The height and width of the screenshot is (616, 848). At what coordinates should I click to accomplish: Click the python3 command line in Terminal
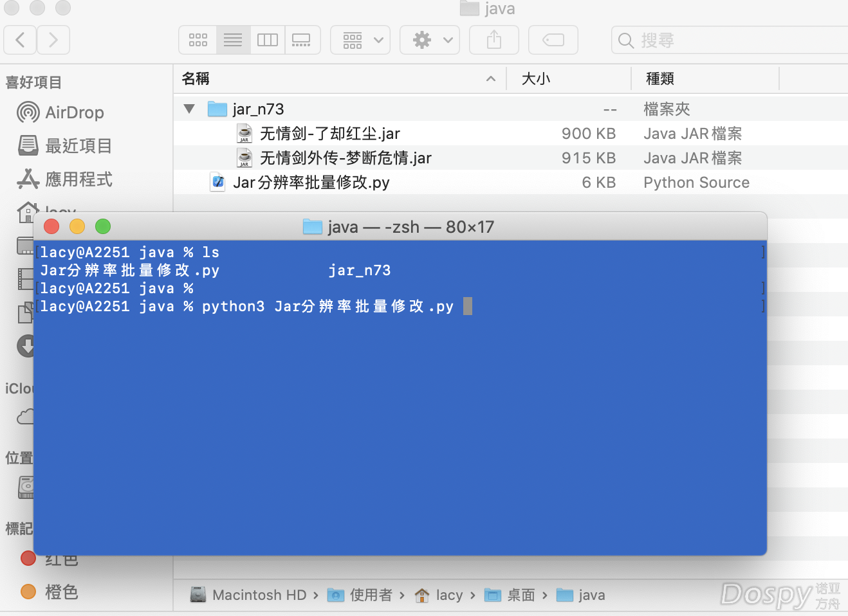point(247,306)
